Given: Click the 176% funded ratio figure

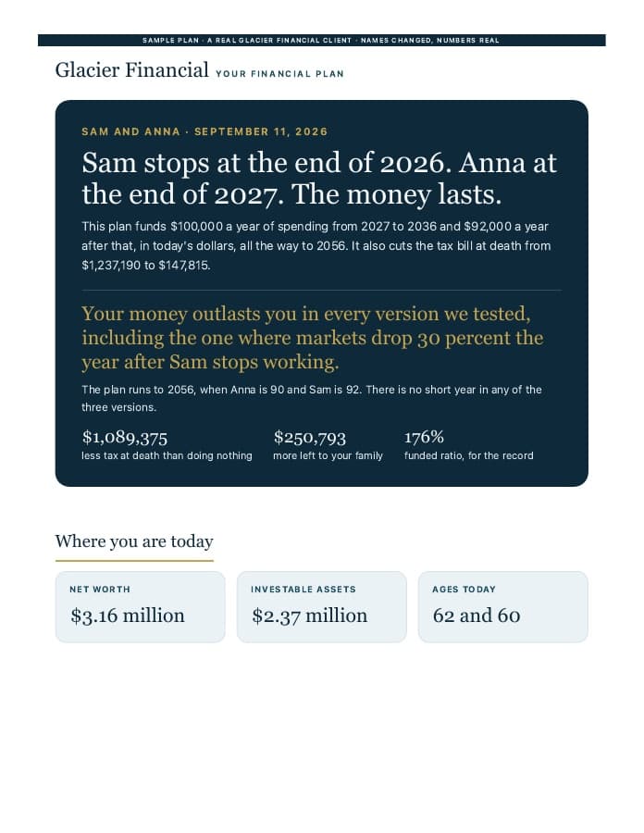Looking at the screenshot, I should (424, 437).
